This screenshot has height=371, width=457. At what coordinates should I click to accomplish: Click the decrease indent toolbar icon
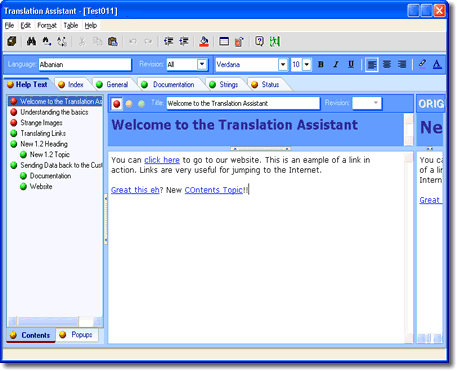tap(168, 41)
